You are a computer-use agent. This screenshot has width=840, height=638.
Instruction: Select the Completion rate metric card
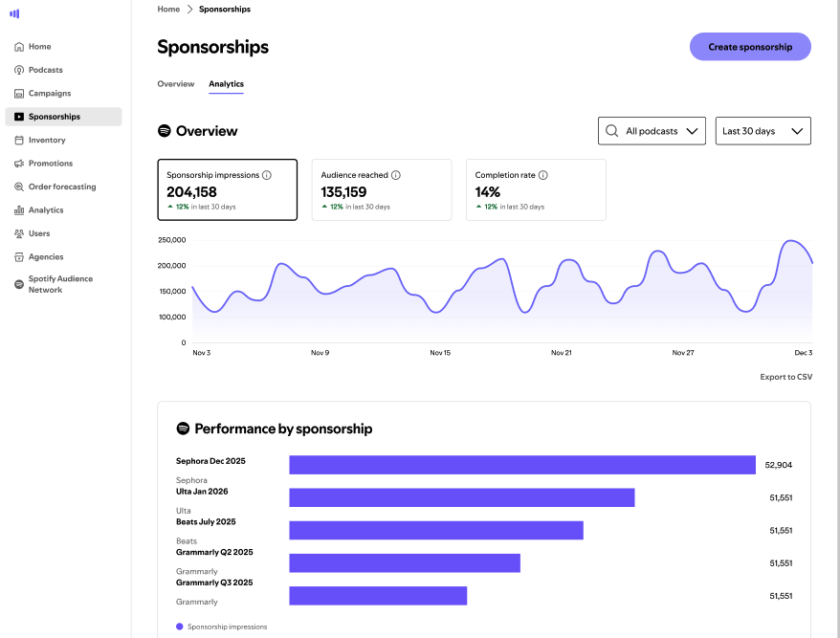[x=536, y=189]
